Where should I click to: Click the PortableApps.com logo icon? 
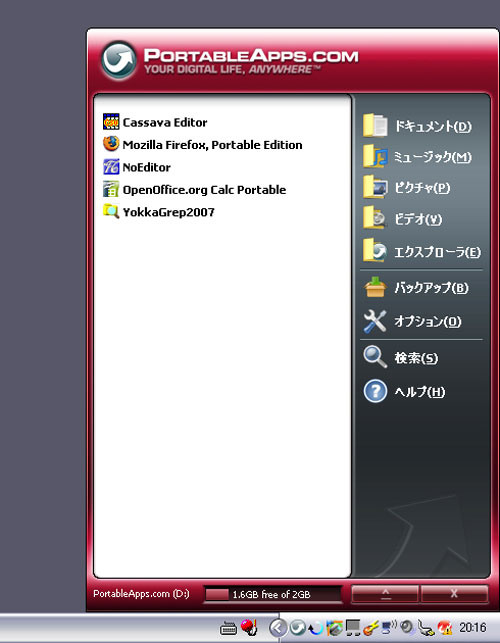click(x=119, y=60)
